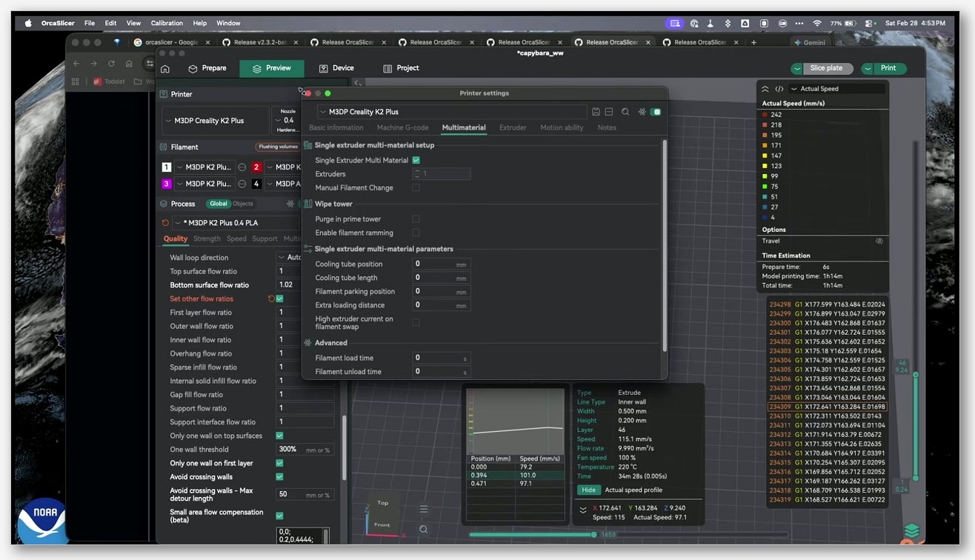Click the home icon in OrcaSlicer toolbar
This screenshot has width=975, height=560.
[165, 69]
